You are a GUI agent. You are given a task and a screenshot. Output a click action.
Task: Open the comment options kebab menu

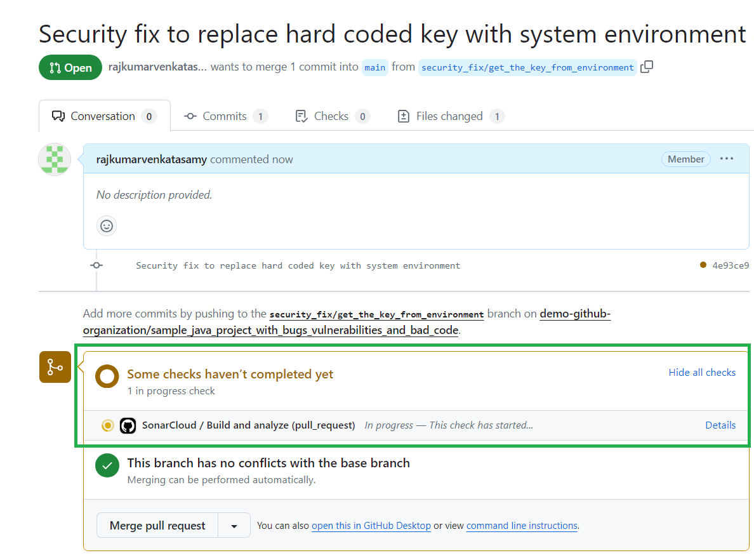[727, 158]
